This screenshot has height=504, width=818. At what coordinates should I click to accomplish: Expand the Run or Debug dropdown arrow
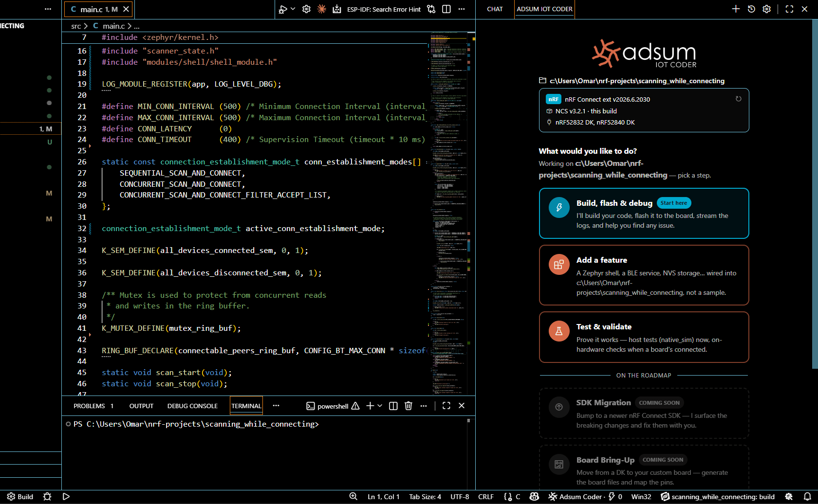(293, 9)
